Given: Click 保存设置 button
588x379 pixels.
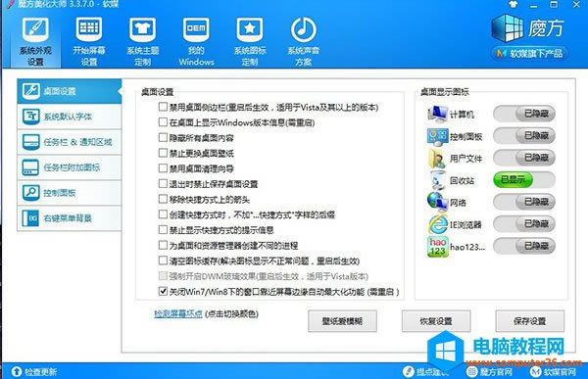Looking at the screenshot, I should click(530, 321).
